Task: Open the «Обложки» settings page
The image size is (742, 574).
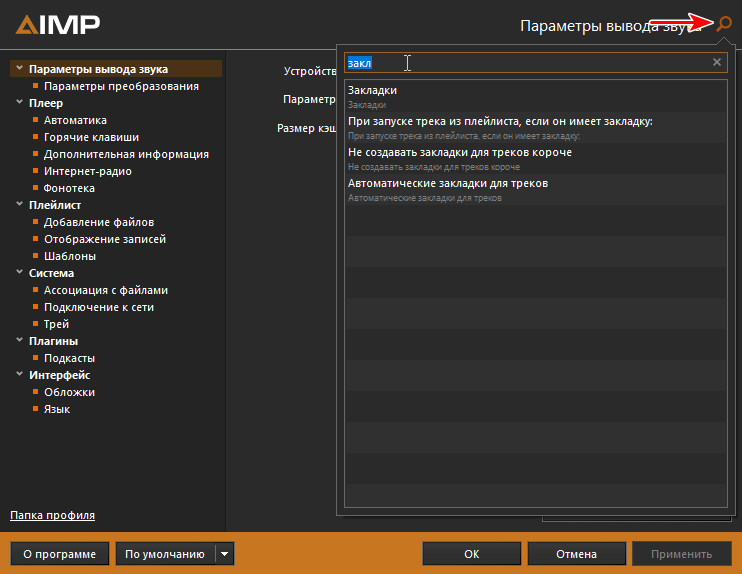Action: pyautogui.click(x=70, y=392)
